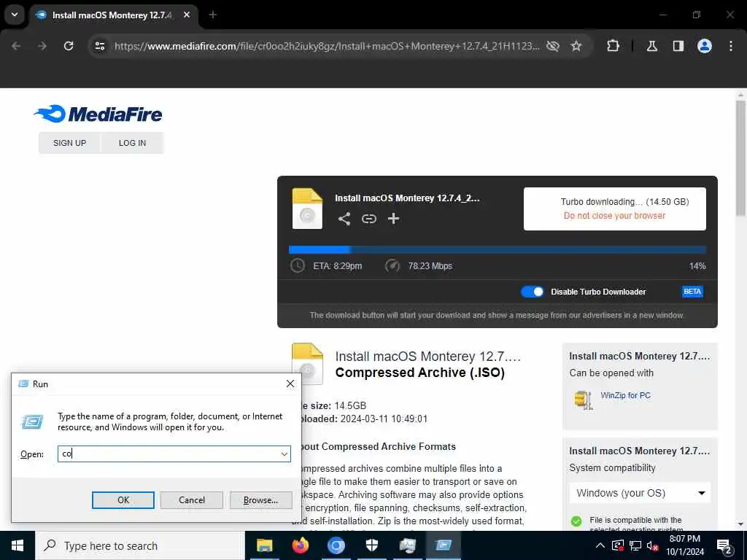Click Turbo downloading... (14.50 GB) text

click(624, 201)
